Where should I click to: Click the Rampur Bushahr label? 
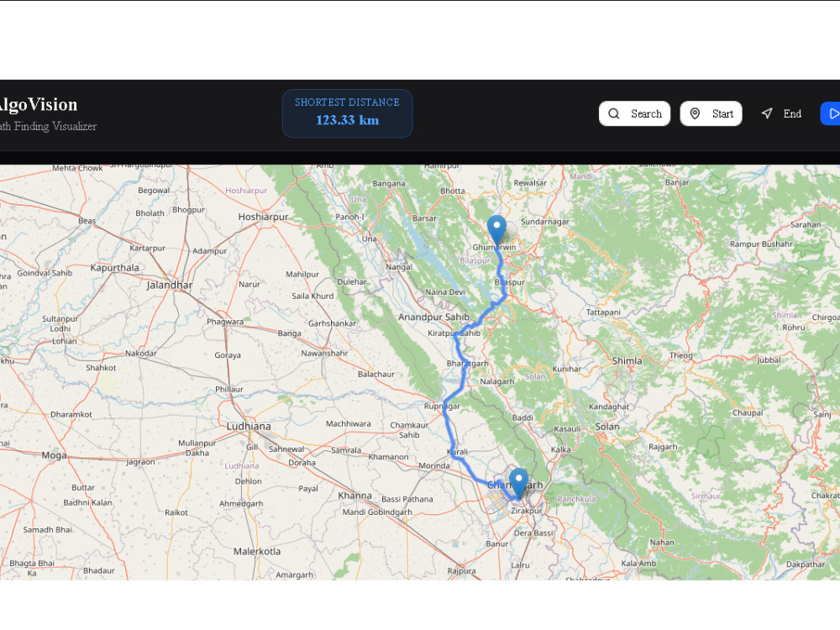point(761,244)
